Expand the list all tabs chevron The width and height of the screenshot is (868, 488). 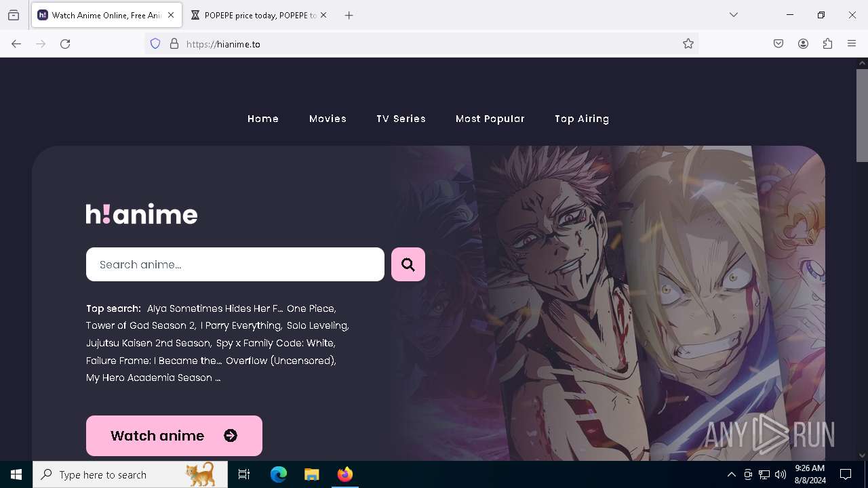coord(734,15)
